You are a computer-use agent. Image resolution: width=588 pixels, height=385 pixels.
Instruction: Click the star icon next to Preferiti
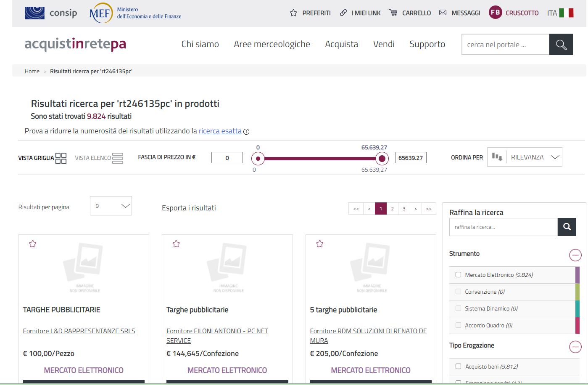point(293,13)
